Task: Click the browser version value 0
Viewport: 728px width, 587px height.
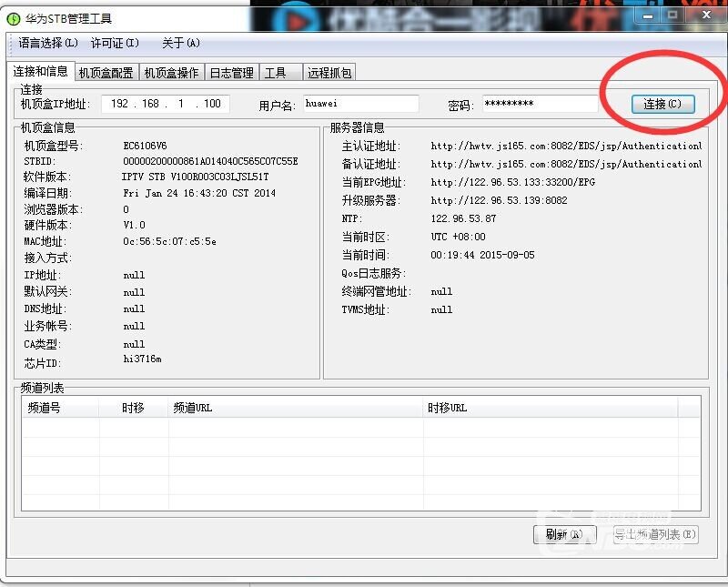Action: tap(126, 209)
